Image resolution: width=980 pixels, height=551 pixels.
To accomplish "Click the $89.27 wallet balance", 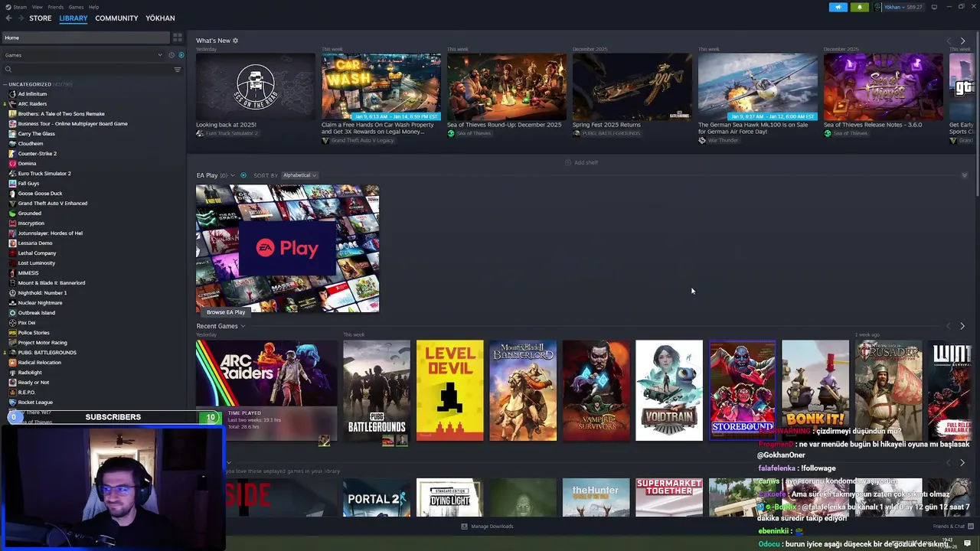I will click(x=914, y=7).
